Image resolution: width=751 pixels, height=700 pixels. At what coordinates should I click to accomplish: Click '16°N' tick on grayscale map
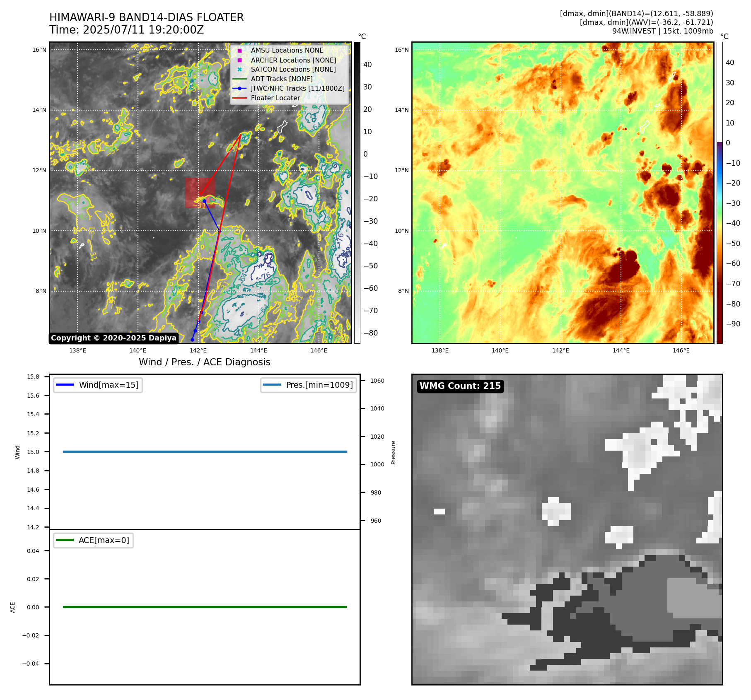point(39,50)
